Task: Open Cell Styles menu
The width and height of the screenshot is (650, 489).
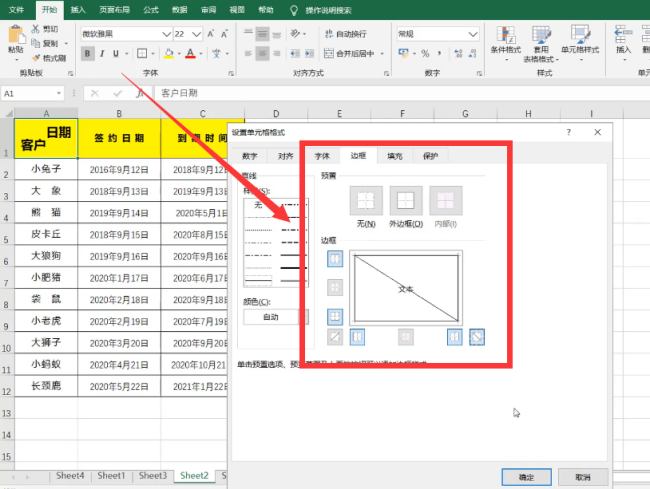Action: pyautogui.click(x=580, y=44)
